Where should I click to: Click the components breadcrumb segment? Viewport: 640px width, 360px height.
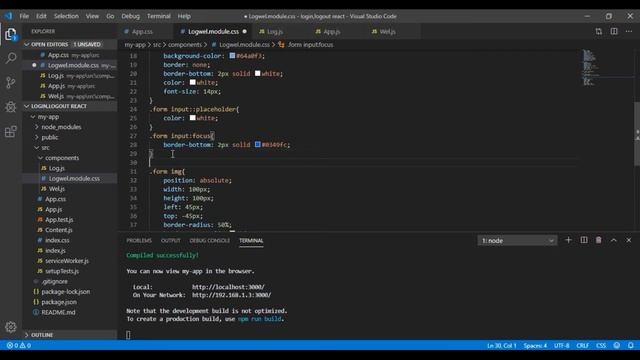(185, 44)
